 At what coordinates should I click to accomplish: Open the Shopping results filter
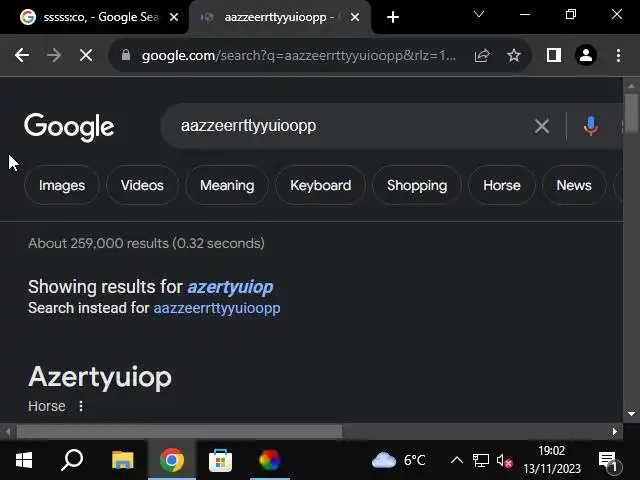click(417, 185)
